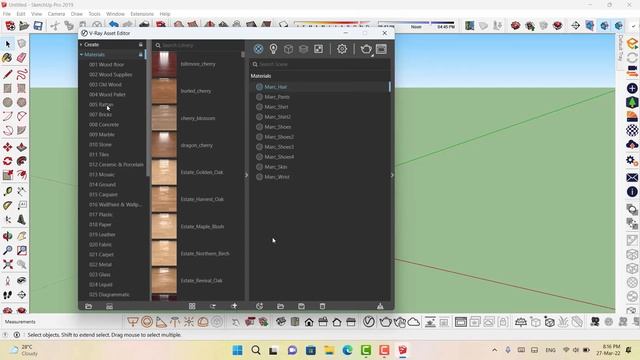The height and width of the screenshot is (360, 640).
Task: Open the 012 Ceramic & Porcelain category
Action: [x=116, y=164]
